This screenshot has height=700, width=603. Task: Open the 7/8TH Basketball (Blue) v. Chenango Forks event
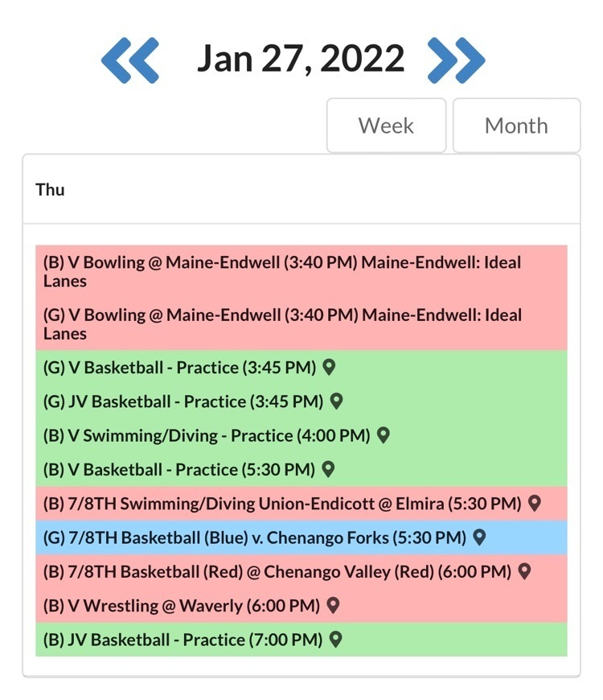pyautogui.click(x=254, y=537)
